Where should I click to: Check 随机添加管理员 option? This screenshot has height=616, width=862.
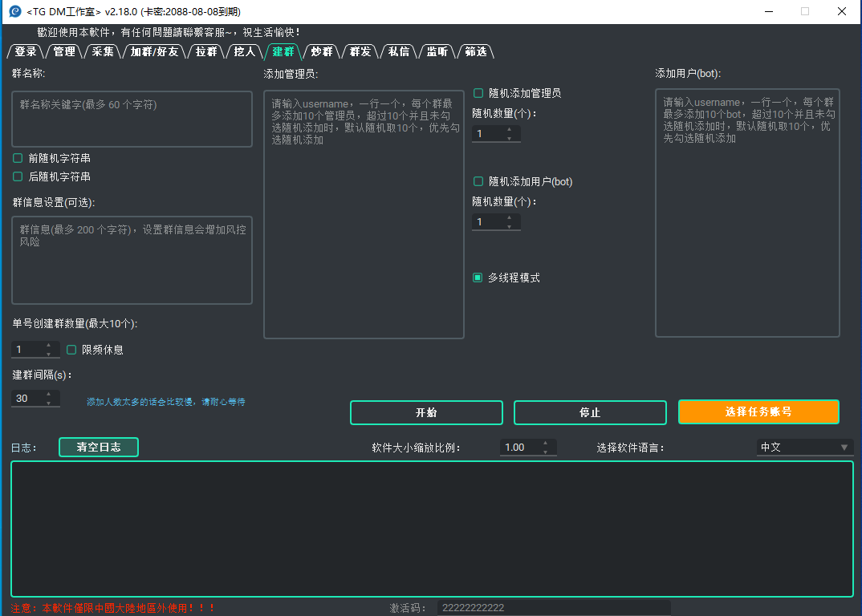[x=478, y=93]
